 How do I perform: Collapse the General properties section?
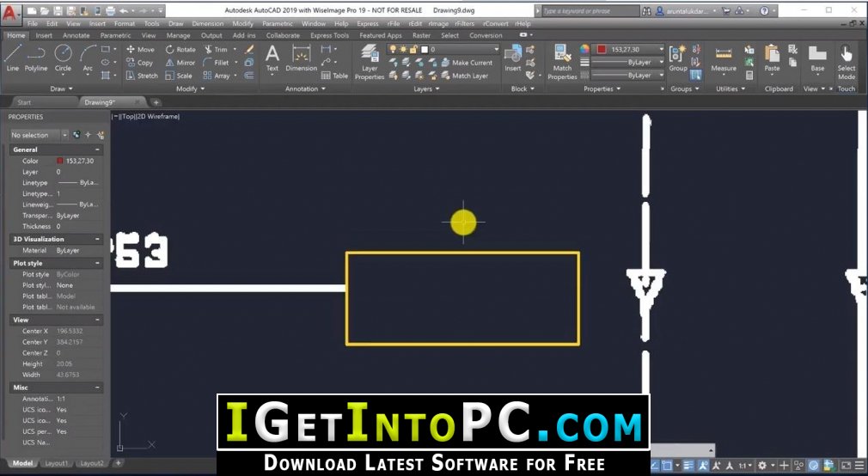(97, 150)
